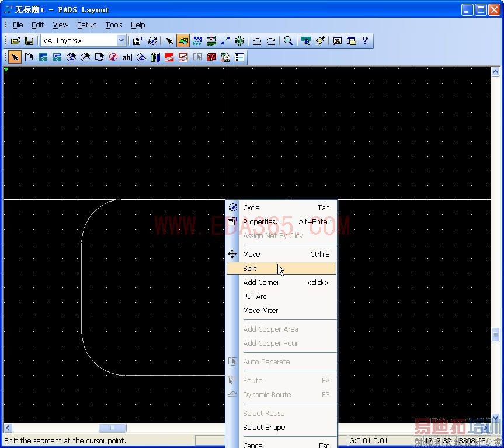Choose Select Shape from the context menu
Viewport: 504px width, 448px height.
(x=281, y=427)
